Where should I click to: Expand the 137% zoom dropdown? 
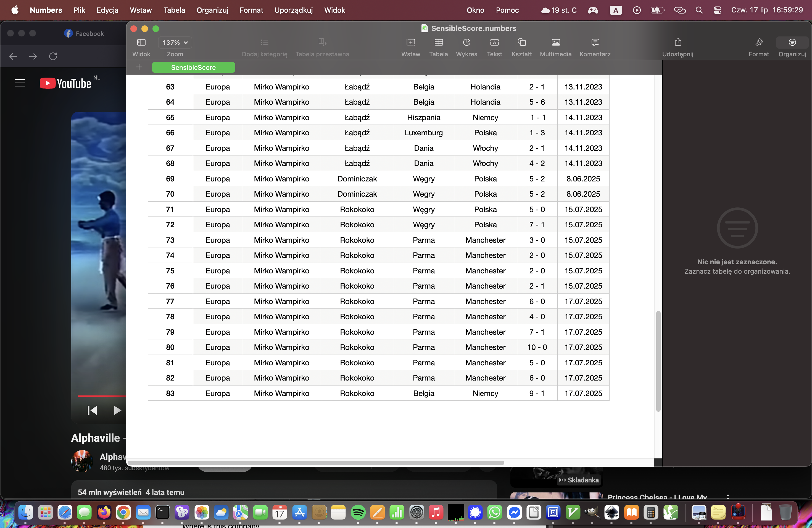pyautogui.click(x=175, y=43)
